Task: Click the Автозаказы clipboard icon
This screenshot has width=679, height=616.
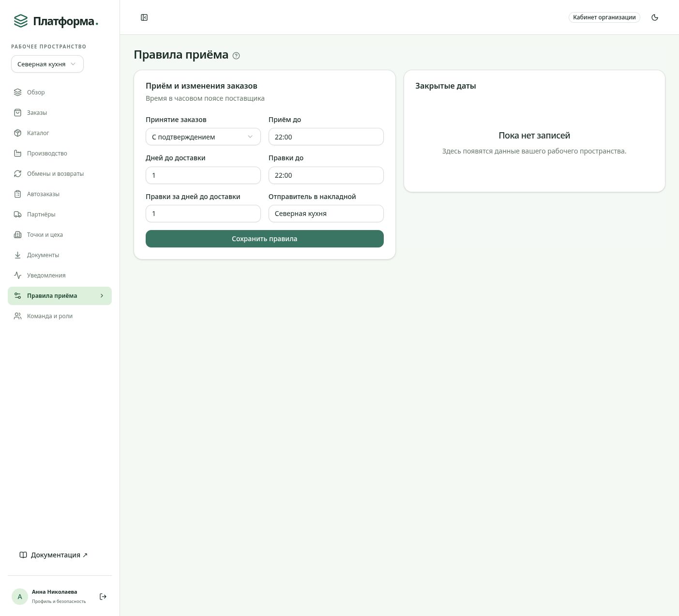Action: [x=18, y=194]
